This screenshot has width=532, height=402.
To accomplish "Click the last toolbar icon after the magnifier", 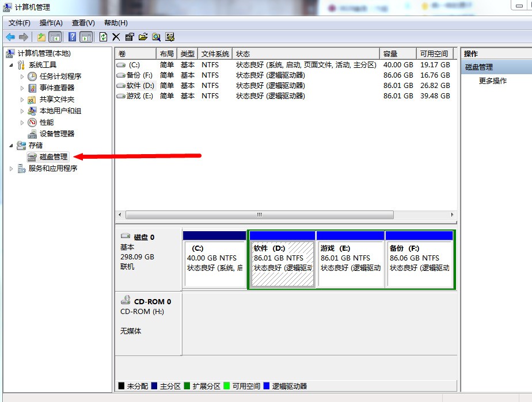I will (170, 37).
